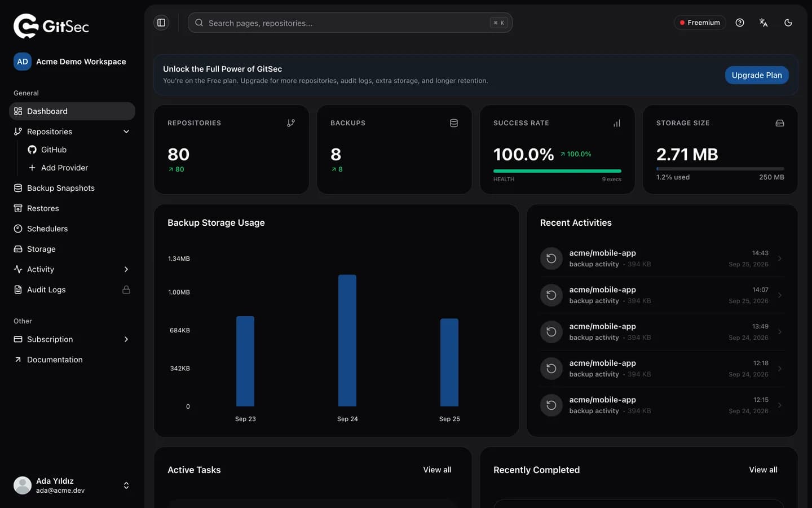Click restore icon for 12:15 mobile-app activity
This screenshot has height=508, width=812.
(x=551, y=405)
